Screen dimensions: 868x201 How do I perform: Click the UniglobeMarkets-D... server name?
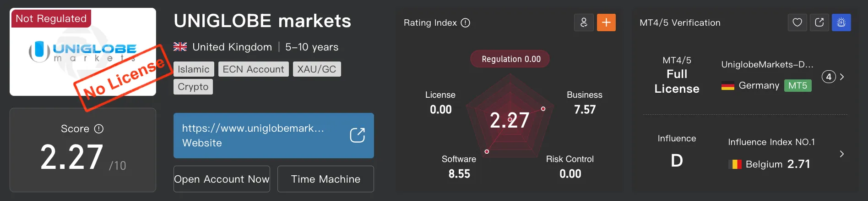(767, 65)
